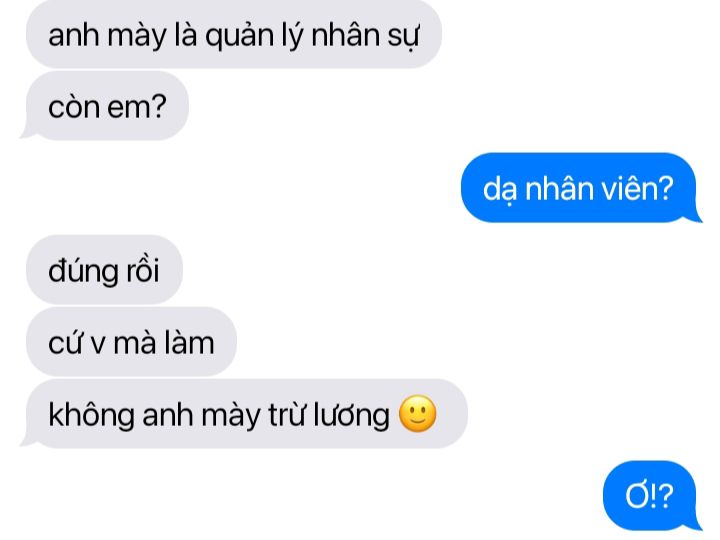The image size is (720, 540).
Task: Tap the 'còn em?' gray message bubble
Action: click(107, 106)
